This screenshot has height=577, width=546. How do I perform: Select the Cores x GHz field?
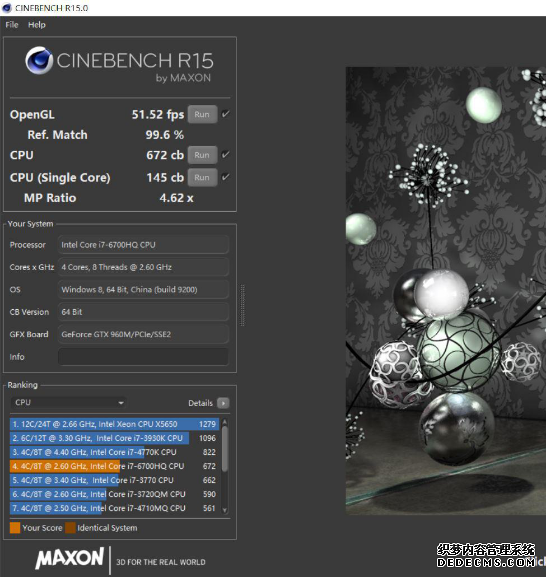point(143,267)
